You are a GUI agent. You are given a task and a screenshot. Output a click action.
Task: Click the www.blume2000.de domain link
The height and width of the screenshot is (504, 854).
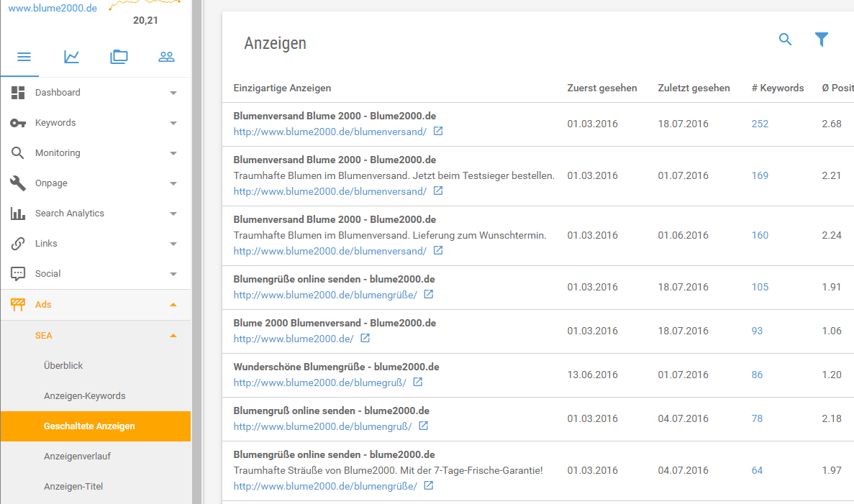pos(53,8)
